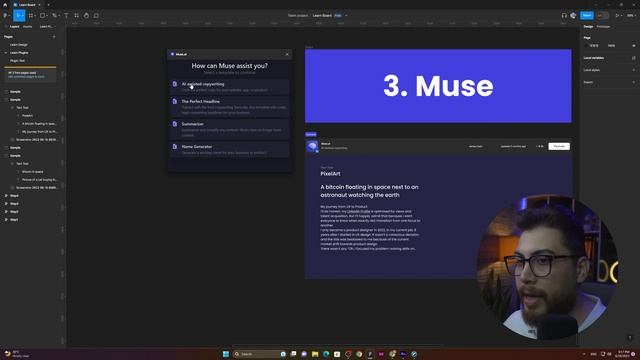Select the Learn Plugins page
Viewport: 640px width, 360px height.
click(19, 53)
